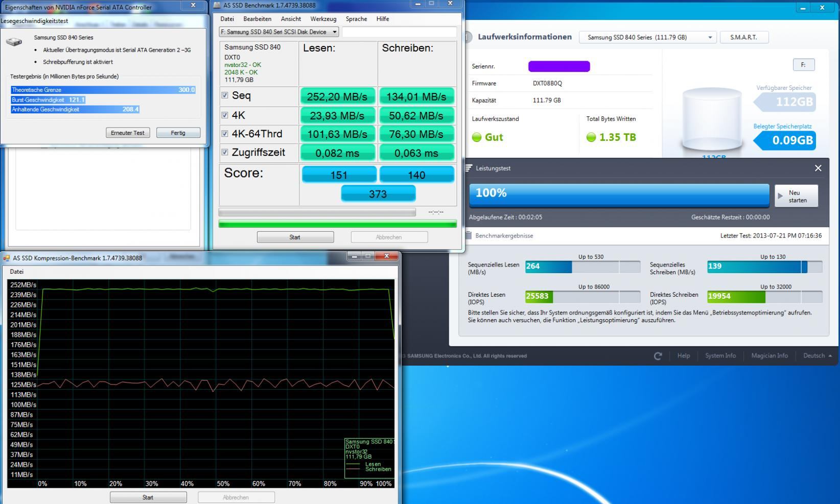Open the Deutsch language selector in Magician
The height and width of the screenshot is (504, 840).
point(817,356)
